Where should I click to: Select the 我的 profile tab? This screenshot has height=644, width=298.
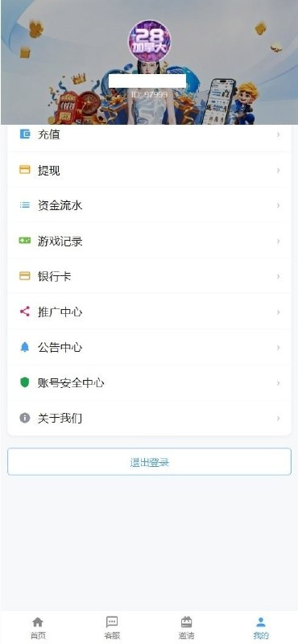261,628
